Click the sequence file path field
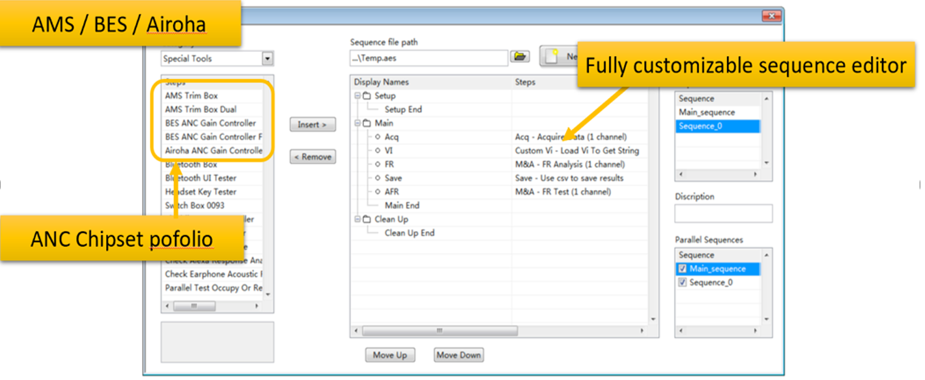This screenshot has height=380, width=925. (429, 58)
